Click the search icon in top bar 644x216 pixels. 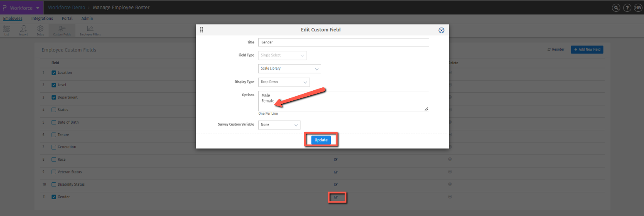click(x=616, y=8)
